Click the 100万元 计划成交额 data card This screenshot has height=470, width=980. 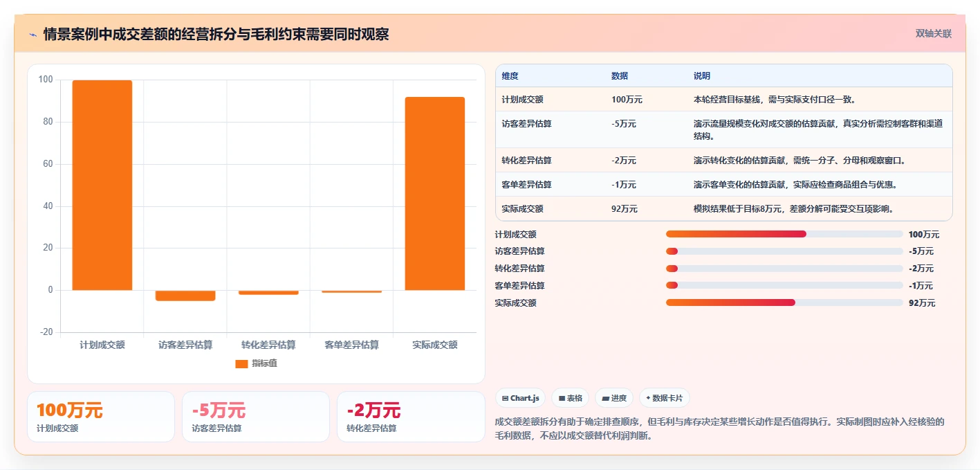coord(101,417)
